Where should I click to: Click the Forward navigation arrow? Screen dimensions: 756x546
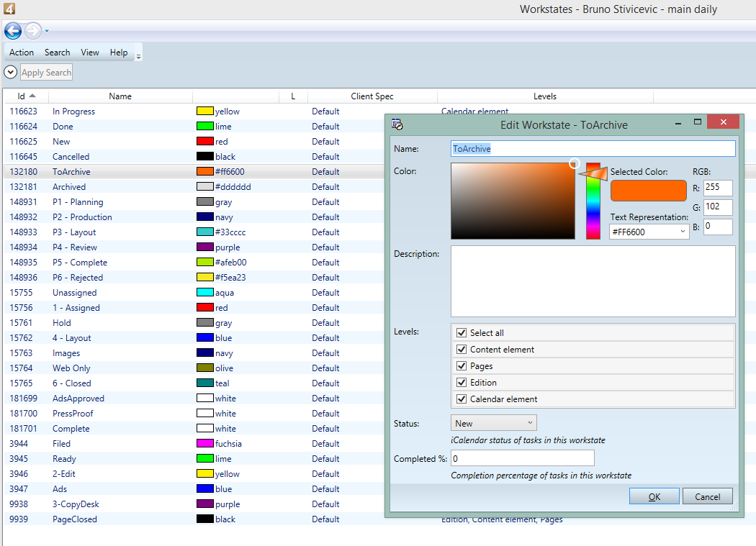[32, 31]
